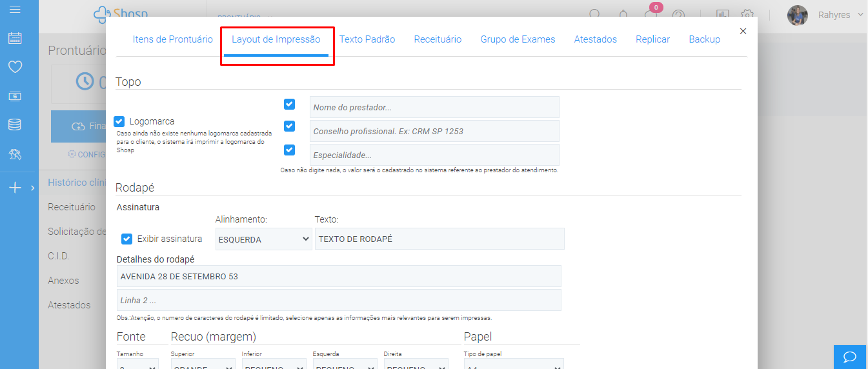Click the clock icon in Prontuário panel
The height and width of the screenshot is (369, 868).
85,81
